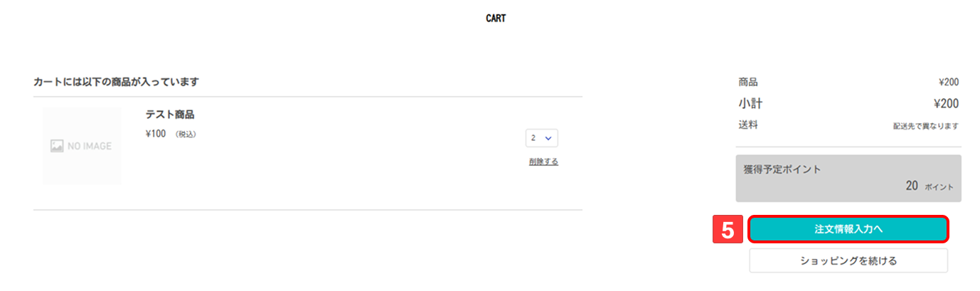Screen dimensions: 980x291
Task: Select the red number 5 step badge
Action: (728, 229)
